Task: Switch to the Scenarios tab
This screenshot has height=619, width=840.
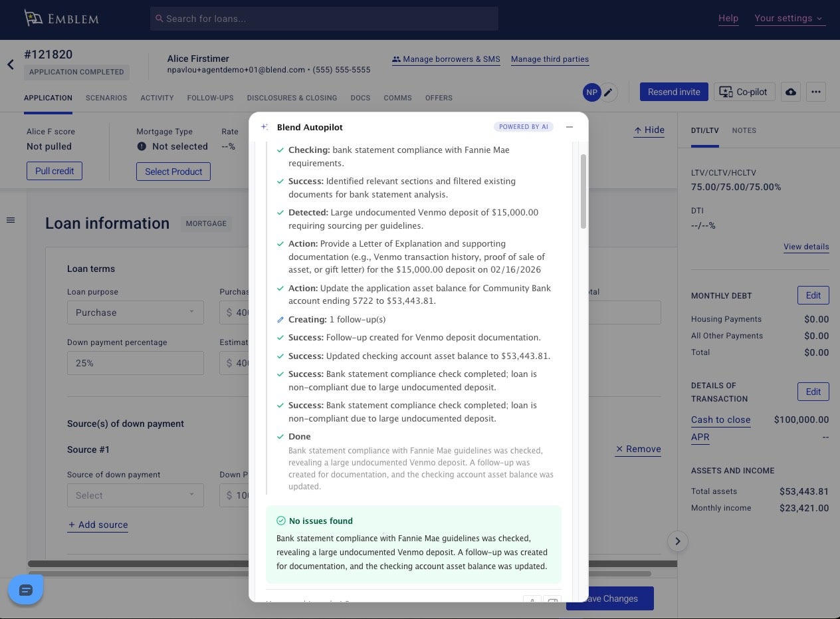Action: coord(106,98)
